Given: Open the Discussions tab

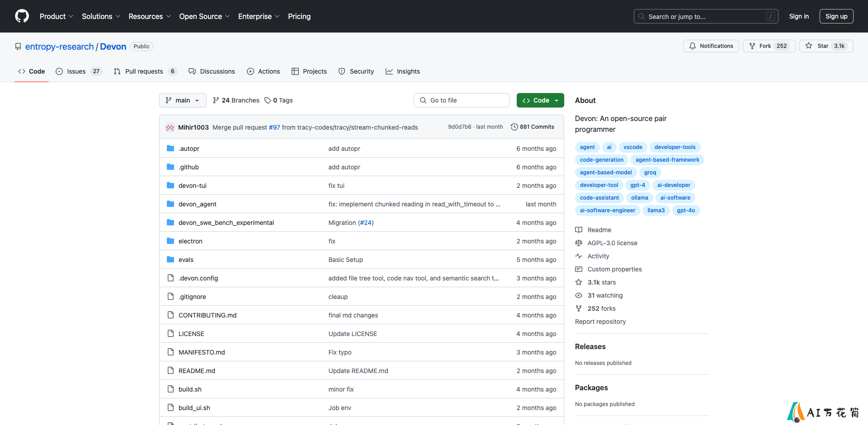Looking at the screenshot, I should point(212,71).
